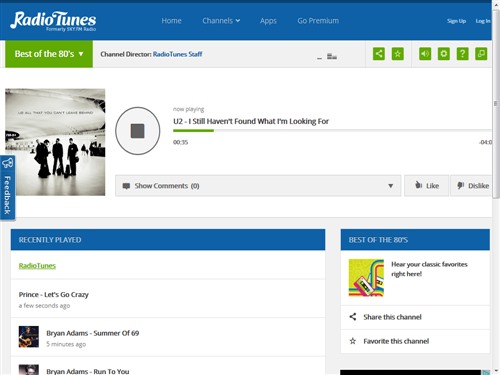Open the Feedback side tab

(x=7, y=188)
